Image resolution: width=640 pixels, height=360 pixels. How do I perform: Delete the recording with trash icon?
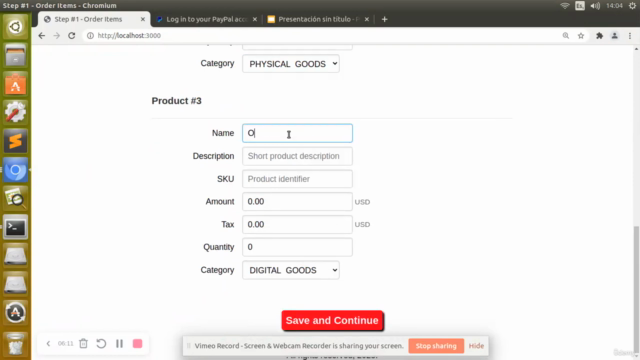pos(83,344)
